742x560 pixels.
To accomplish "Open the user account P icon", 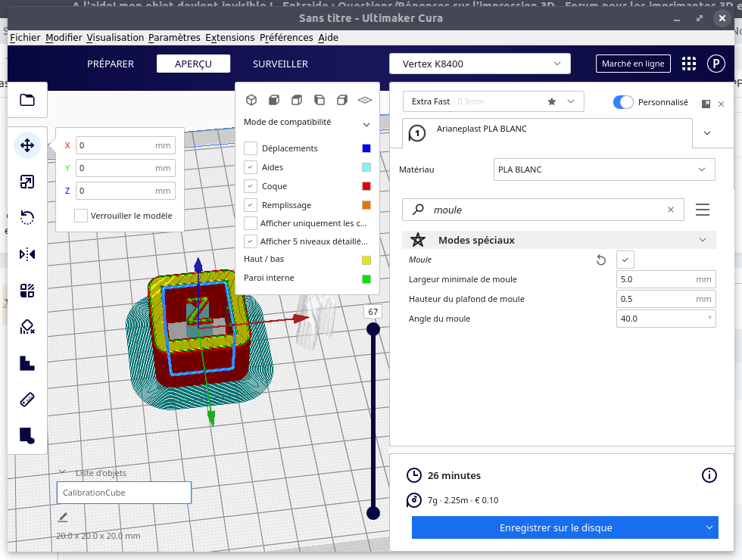I will (716, 64).
